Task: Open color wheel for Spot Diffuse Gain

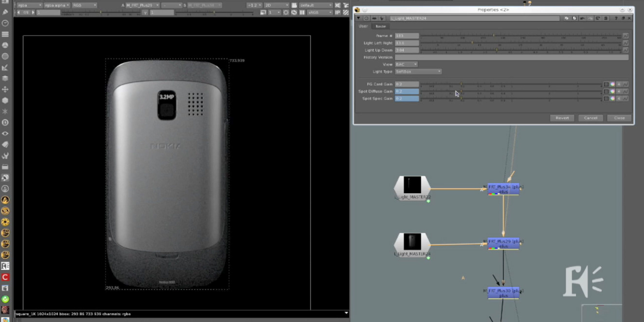Action: (x=612, y=91)
